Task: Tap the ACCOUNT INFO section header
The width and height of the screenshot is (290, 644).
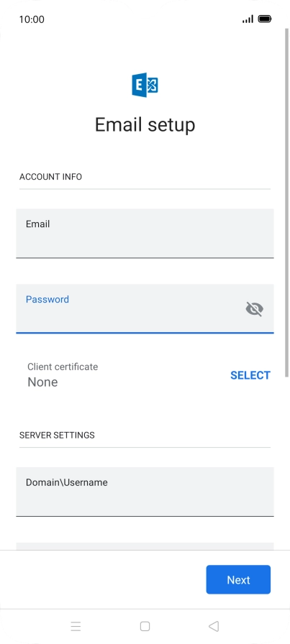Action: [50, 177]
